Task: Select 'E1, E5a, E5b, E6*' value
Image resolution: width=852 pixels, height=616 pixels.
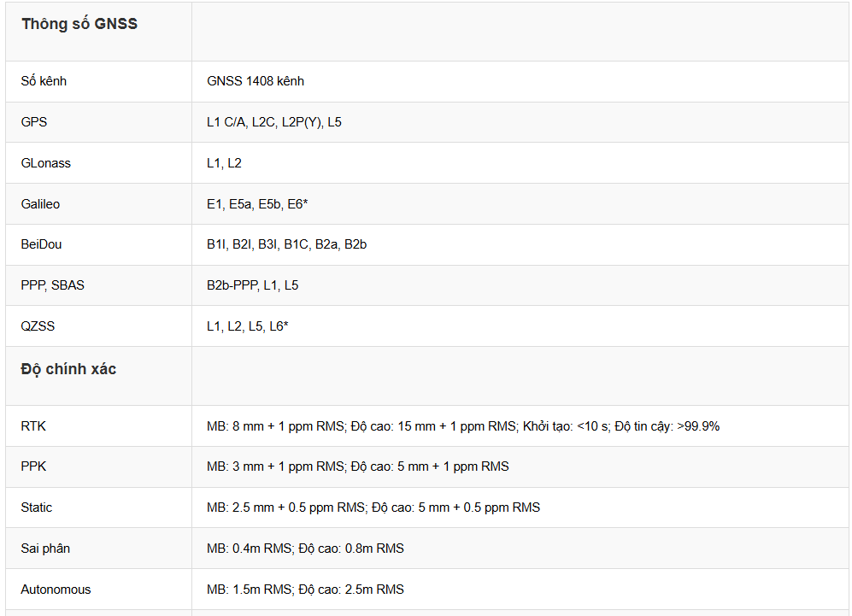Action: click(256, 204)
